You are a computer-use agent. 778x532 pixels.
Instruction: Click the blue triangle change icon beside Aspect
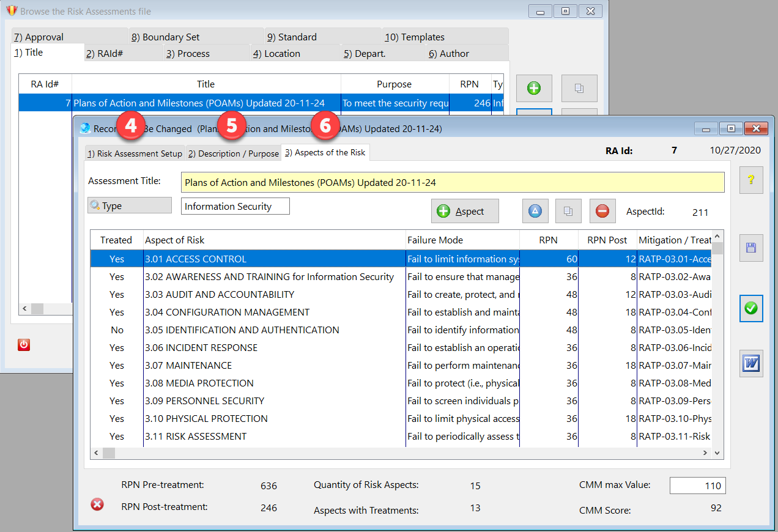tap(534, 210)
